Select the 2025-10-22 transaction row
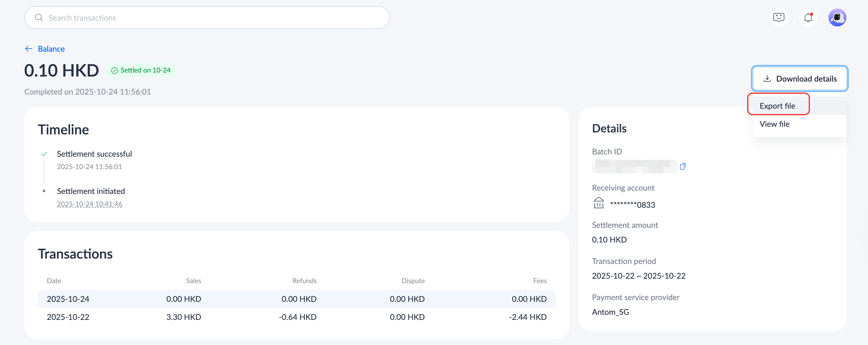The height and width of the screenshot is (345, 868). coord(297,317)
